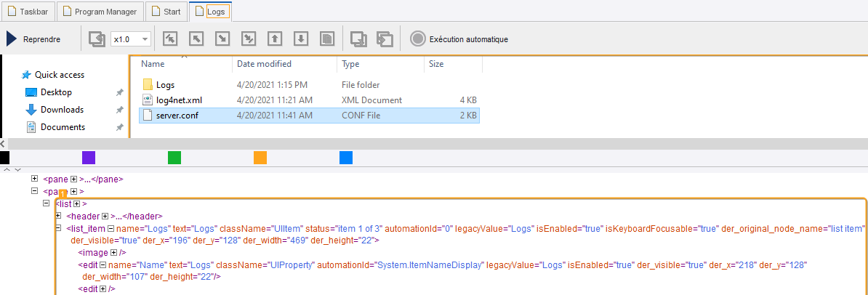Expand the collapsed header node
The image size is (868, 295).
[105, 217]
